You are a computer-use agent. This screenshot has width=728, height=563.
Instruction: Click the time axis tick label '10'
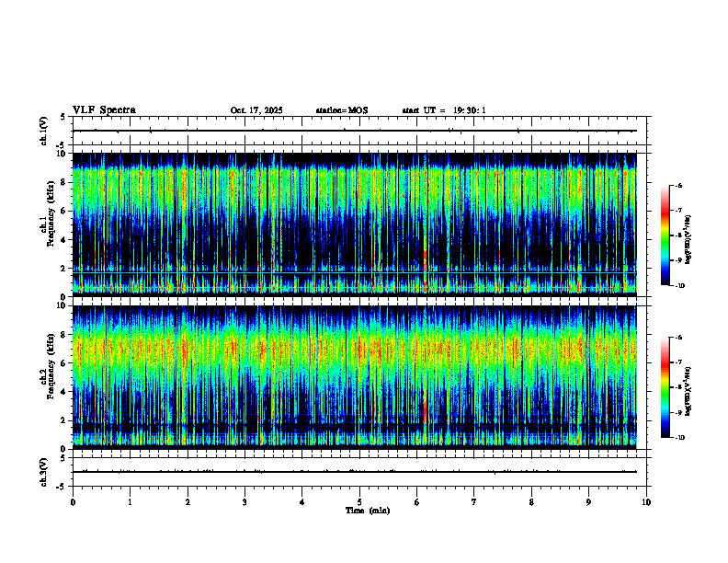click(646, 502)
